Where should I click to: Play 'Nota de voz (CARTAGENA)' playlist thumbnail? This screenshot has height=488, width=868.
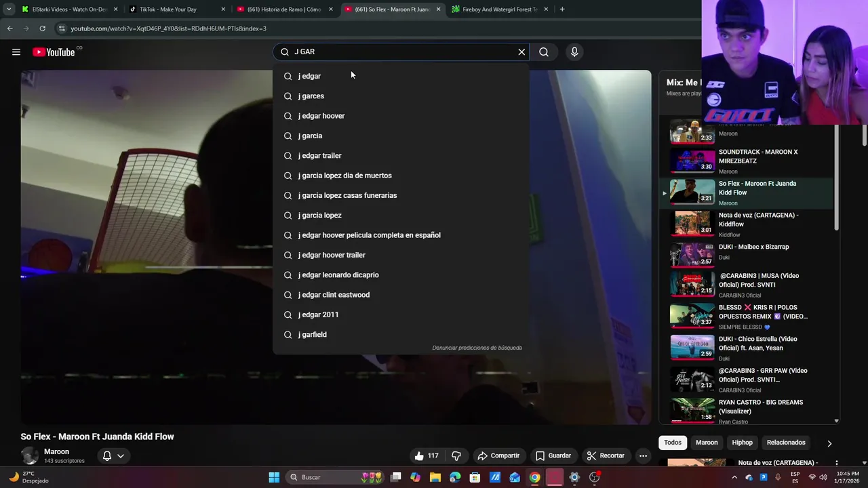[692, 224]
